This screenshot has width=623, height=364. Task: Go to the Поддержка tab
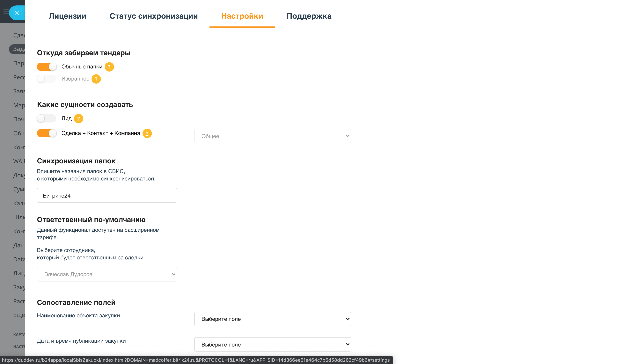pos(309,16)
